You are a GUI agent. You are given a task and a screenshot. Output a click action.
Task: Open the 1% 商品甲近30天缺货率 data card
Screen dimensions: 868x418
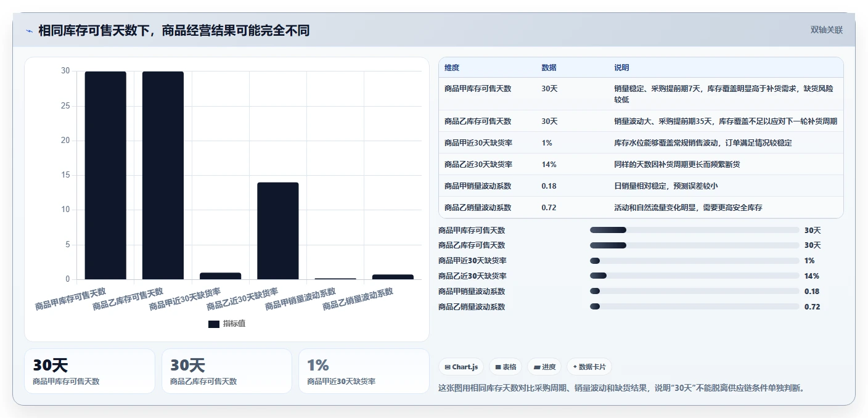tap(364, 371)
